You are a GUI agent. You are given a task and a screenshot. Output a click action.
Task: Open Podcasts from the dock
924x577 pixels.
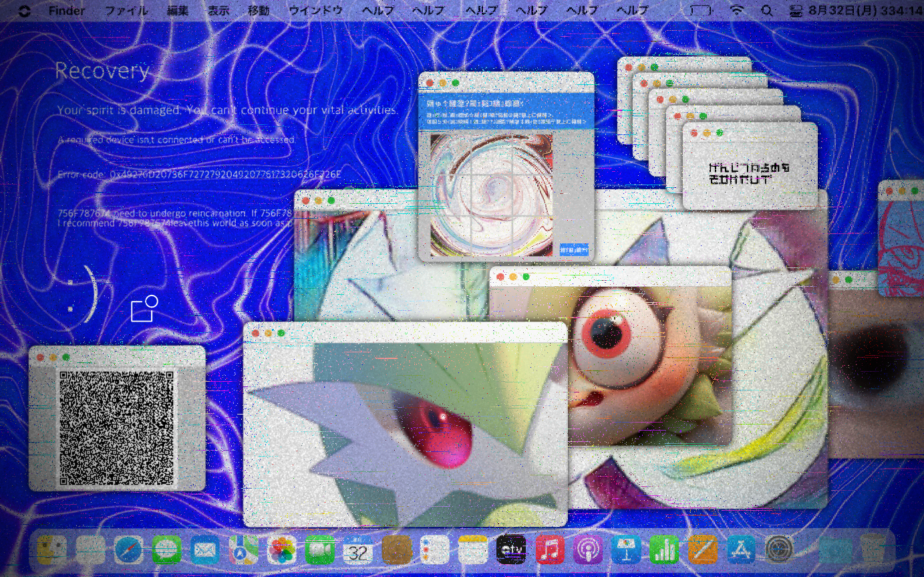[x=588, y=550]
